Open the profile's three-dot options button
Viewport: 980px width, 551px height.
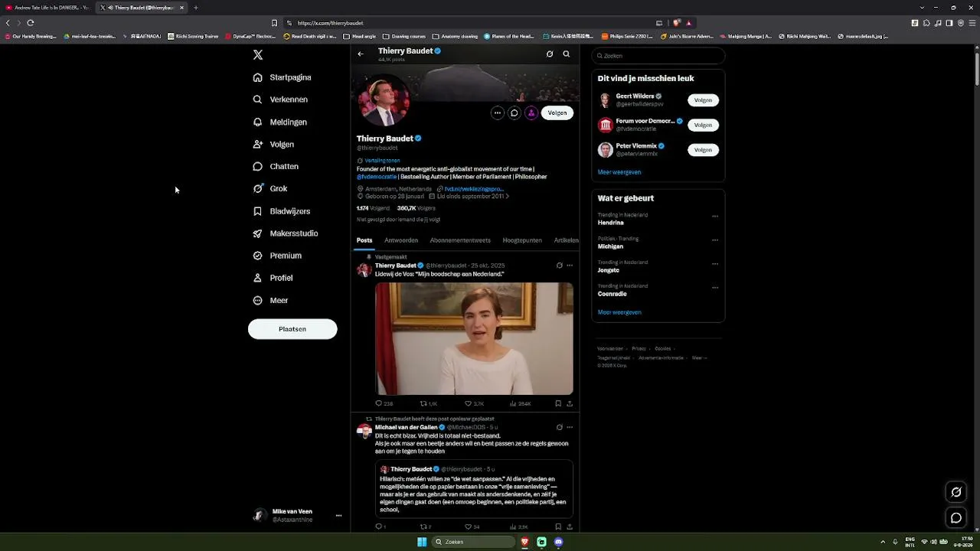498,113
